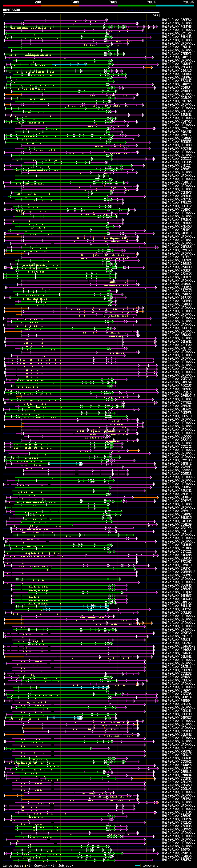Screen dimensions: 197x868
Task: Click the UniRef100_Q6KAM1 subject name
Action: click(177, 342)
